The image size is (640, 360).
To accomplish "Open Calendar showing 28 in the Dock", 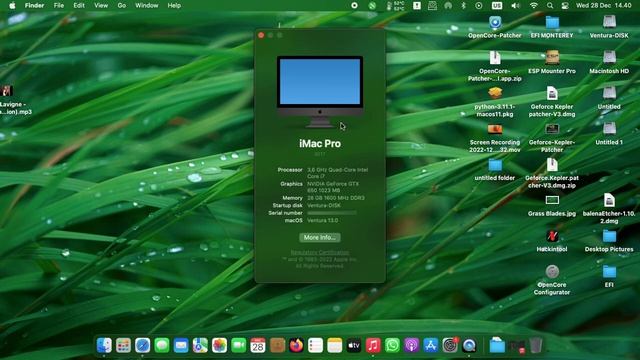I will [x=258, y=345].
